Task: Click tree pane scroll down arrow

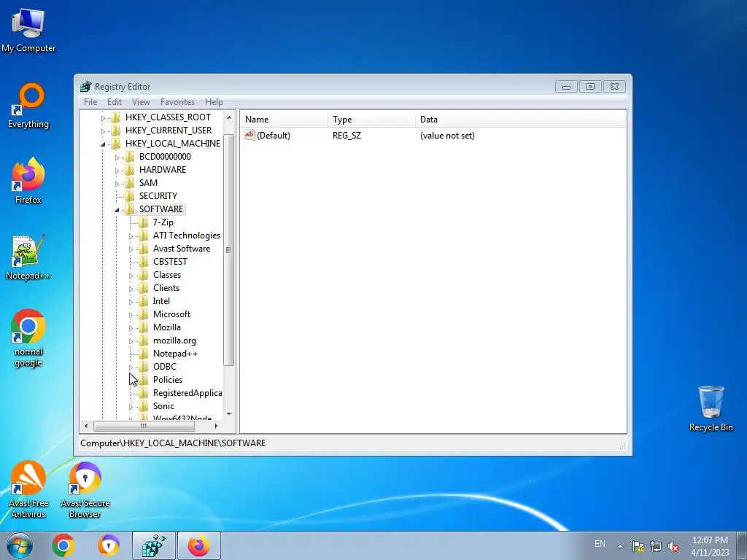Action: (x=229, y=414)
